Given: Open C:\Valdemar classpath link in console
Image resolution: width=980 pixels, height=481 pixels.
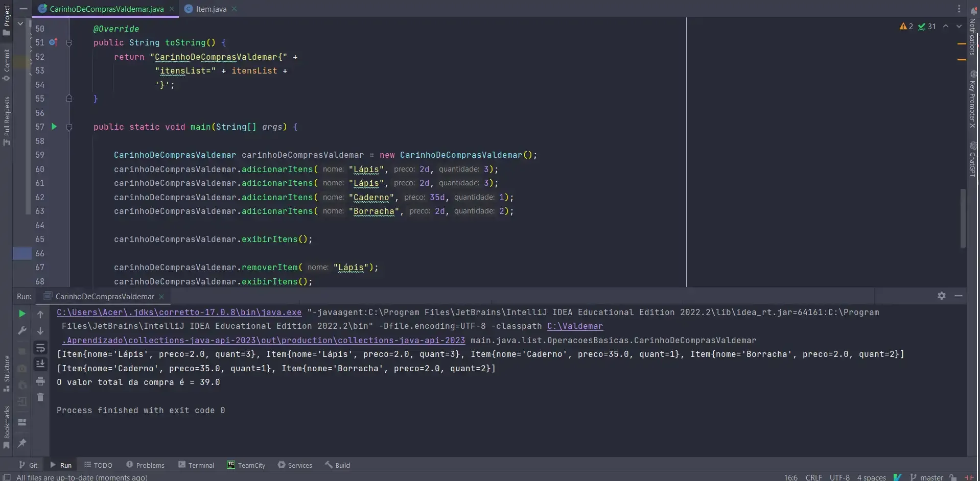Looking at the screenshot, I should [x=575, y=326].
